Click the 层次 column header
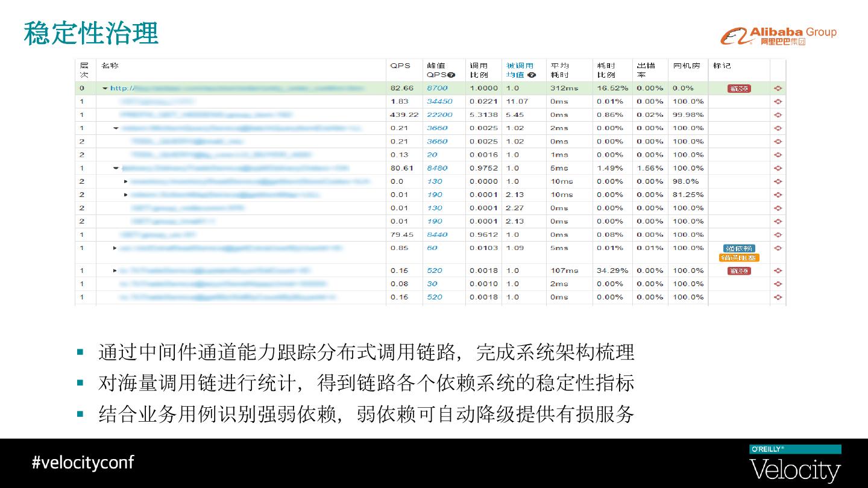 click(84, 70)
